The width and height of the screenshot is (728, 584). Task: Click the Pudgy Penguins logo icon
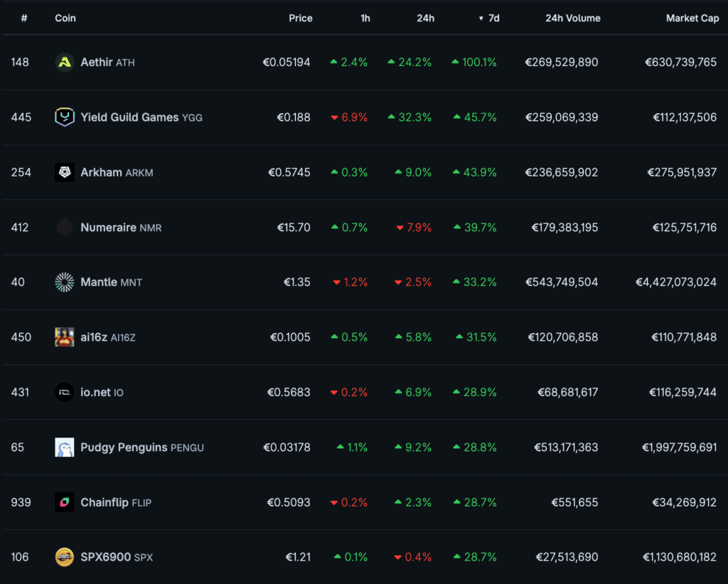click(65, 447)
